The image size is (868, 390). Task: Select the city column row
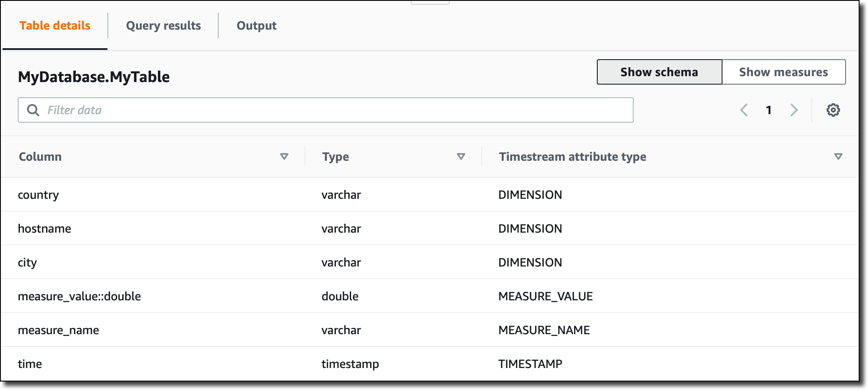(430, 262)
